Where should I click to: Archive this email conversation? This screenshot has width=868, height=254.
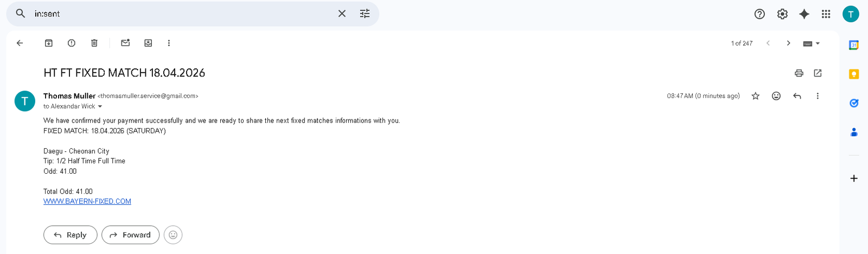49,43
